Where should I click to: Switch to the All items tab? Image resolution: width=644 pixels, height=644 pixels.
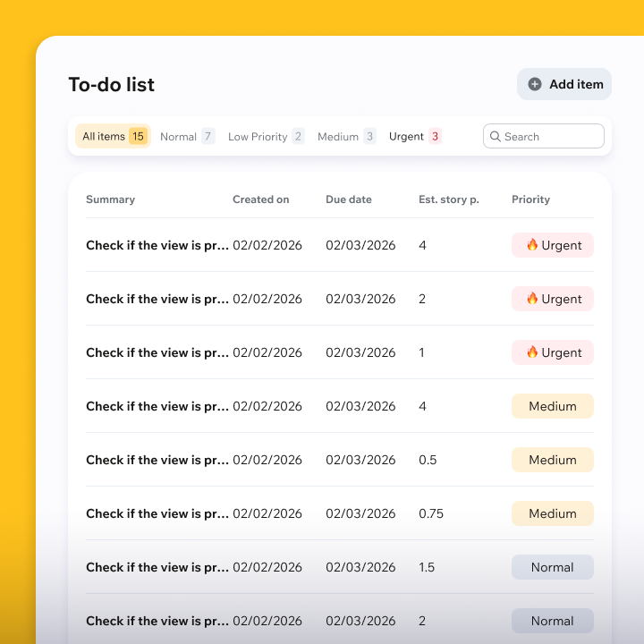coord(113,137)
